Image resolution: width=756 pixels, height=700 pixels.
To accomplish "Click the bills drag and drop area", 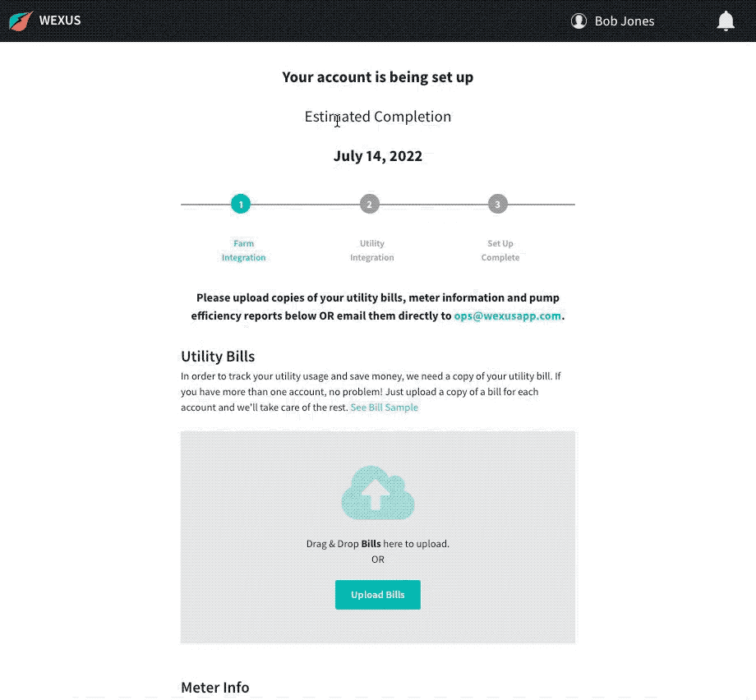I will pyautogui.click(x=377, y=537).
